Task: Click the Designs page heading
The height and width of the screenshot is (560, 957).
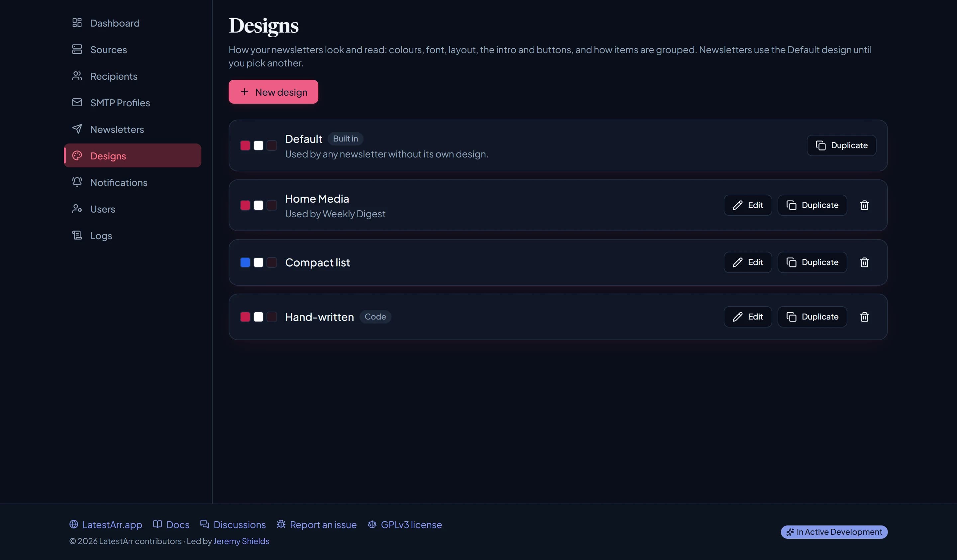Action: [x=264, y=26]
